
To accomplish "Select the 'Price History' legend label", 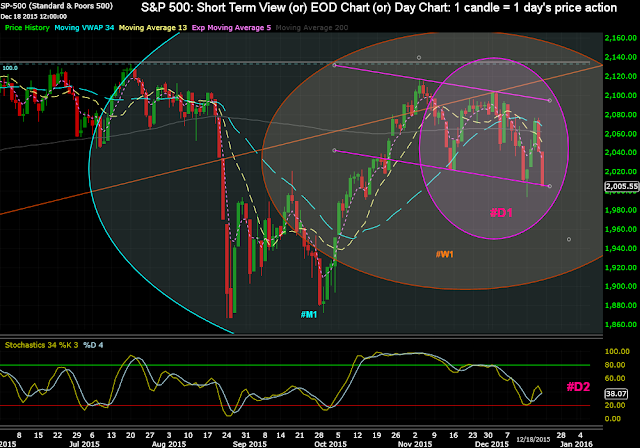I will click(27, 28).
